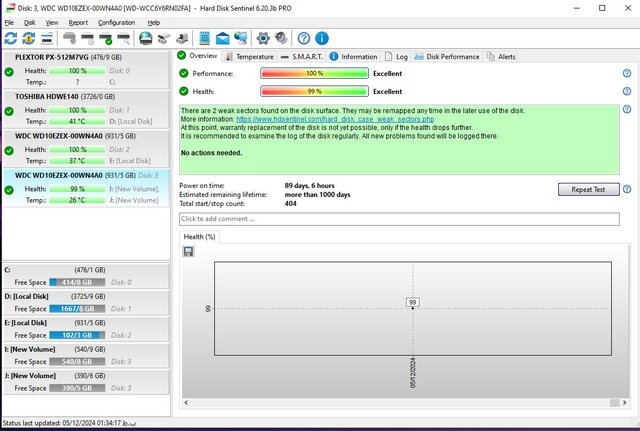The image size is (640, 431).
Task: Click the refresh disk status icon
Action: pyautogui.click(x=11, y=38)
